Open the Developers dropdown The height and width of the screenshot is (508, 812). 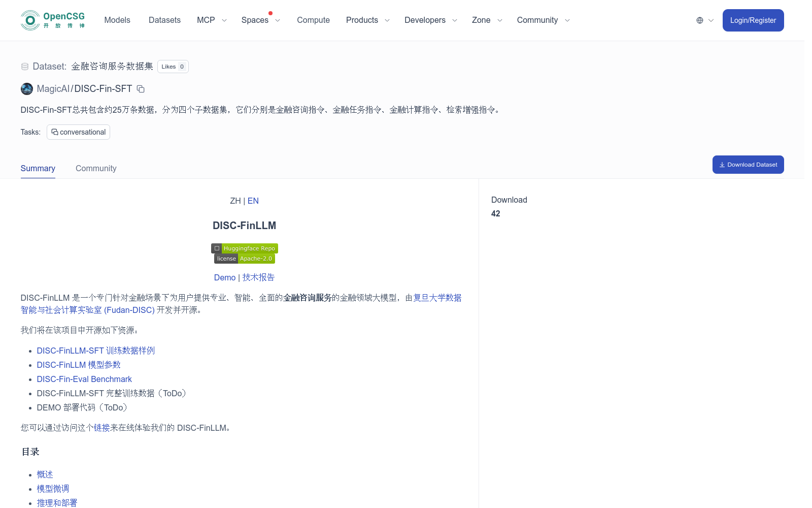pyautogui.click(x=425, y=20)
